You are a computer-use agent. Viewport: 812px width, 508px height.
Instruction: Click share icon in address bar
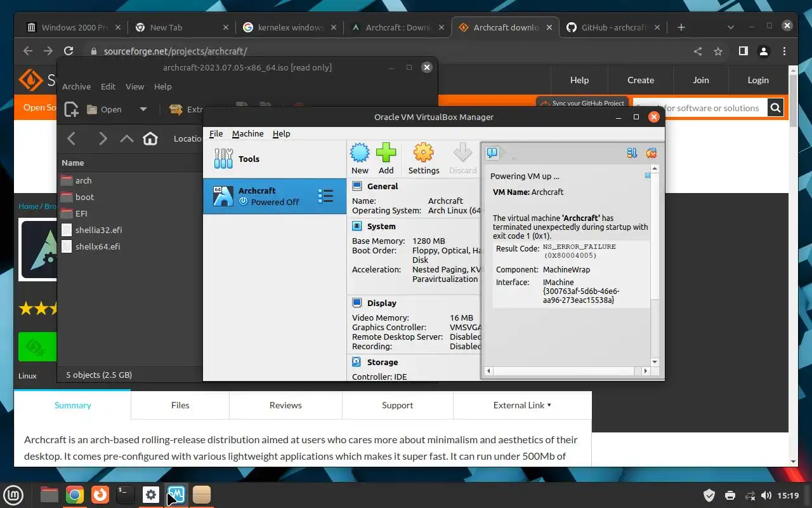coord(698,51)
